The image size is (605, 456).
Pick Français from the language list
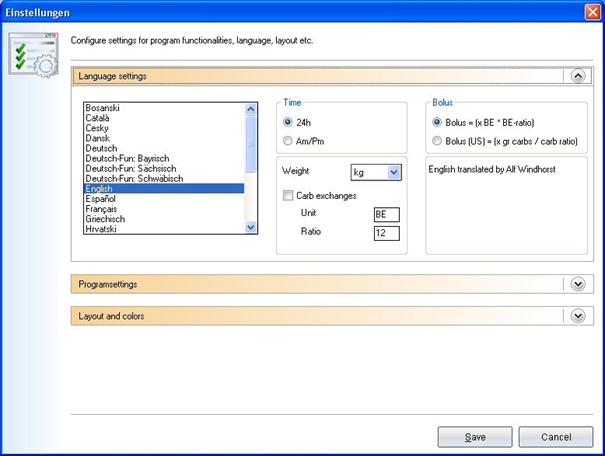click(x=104, y=209)
